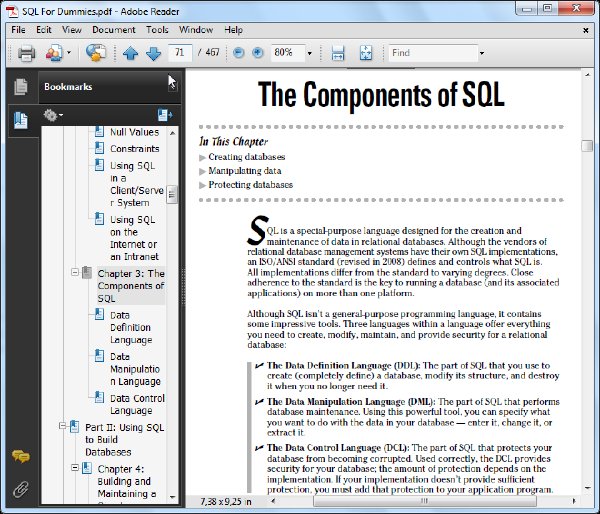Select the Constraints bookmark

tap(134, 148)
